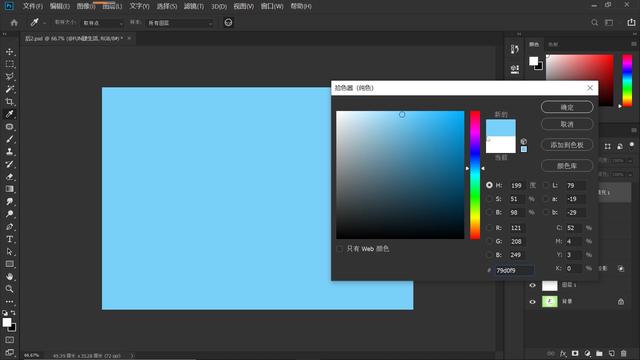
Task: Open the Type menu
Action: click(139, 6)
